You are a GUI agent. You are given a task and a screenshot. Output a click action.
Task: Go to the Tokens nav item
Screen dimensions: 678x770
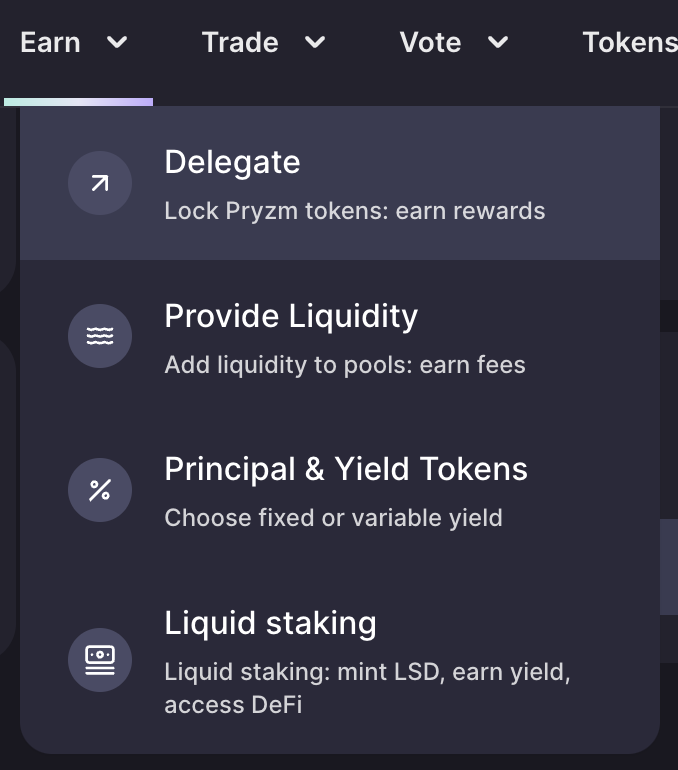(630, 42)
